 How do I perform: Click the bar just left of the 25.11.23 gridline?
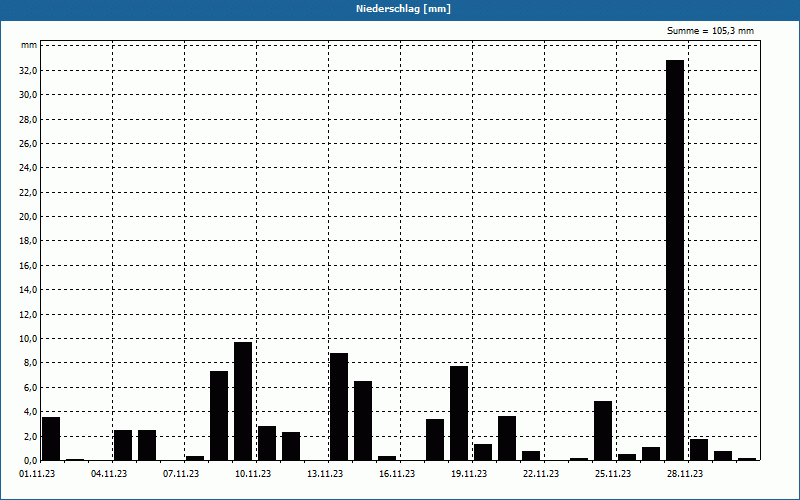603,431
